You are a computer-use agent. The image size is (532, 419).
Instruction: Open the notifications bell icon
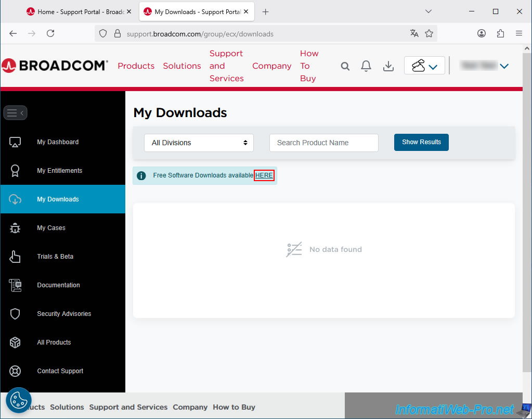(366, 66)
